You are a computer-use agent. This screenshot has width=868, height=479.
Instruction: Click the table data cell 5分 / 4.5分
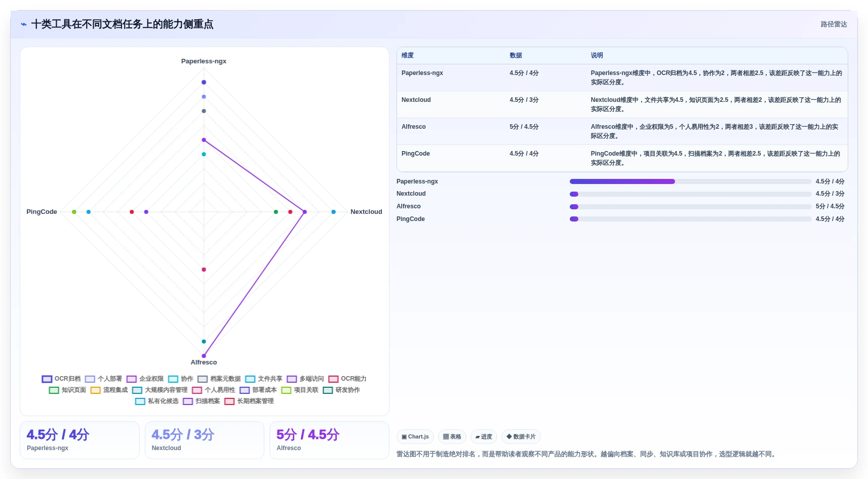pos(524,127)
